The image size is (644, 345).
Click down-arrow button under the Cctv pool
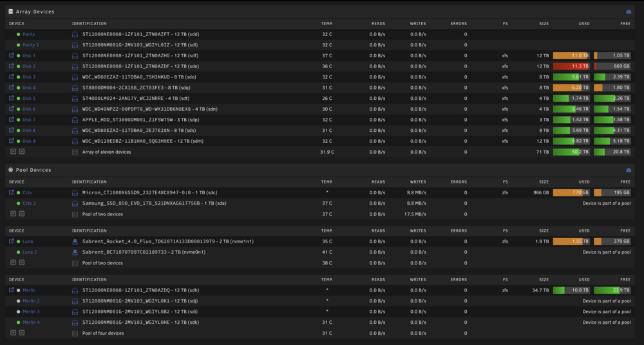(x=13, y=214)
